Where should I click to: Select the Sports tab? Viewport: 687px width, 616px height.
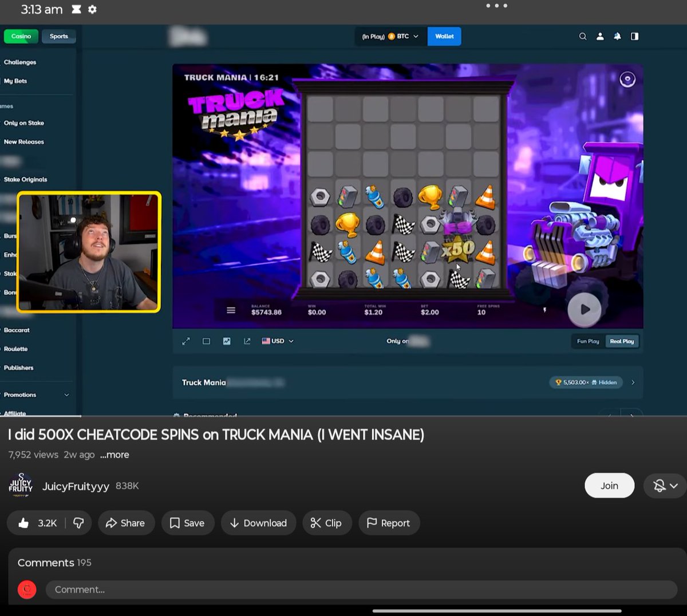tap(59, 36)
